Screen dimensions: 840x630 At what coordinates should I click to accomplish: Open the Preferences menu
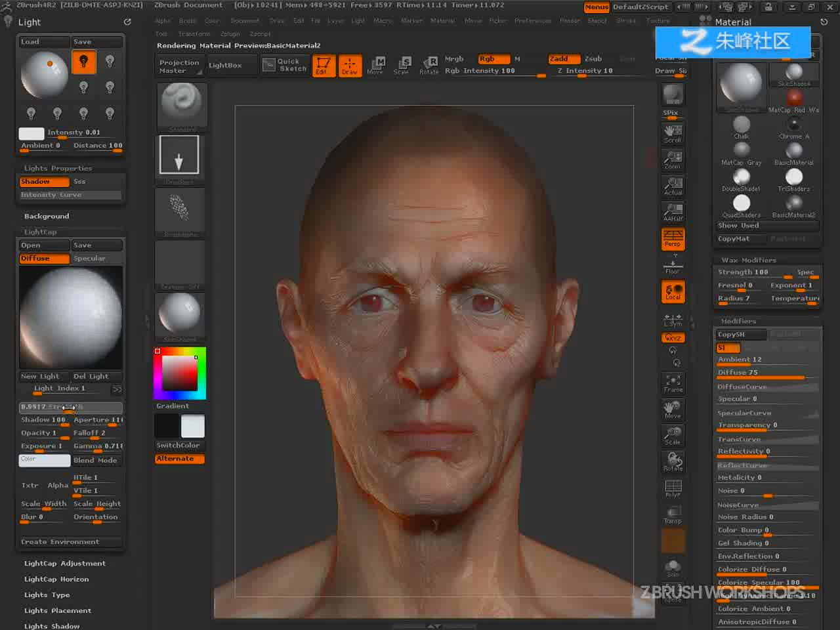pos(533,21)
